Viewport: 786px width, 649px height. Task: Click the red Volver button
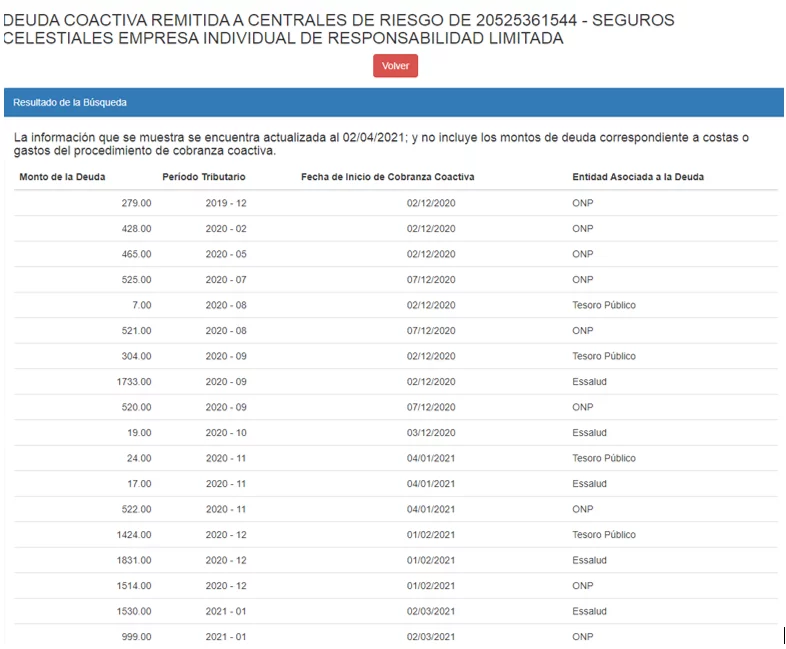coord(395,66)
